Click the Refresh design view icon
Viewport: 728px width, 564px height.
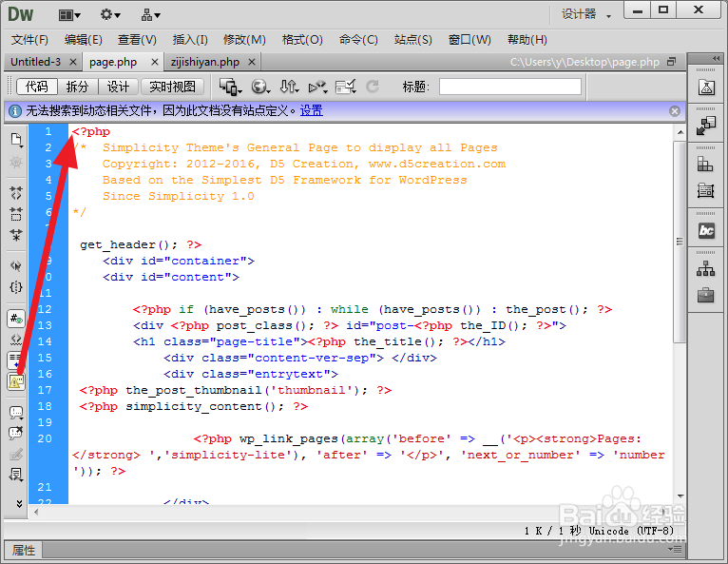[x=373, y=87]
